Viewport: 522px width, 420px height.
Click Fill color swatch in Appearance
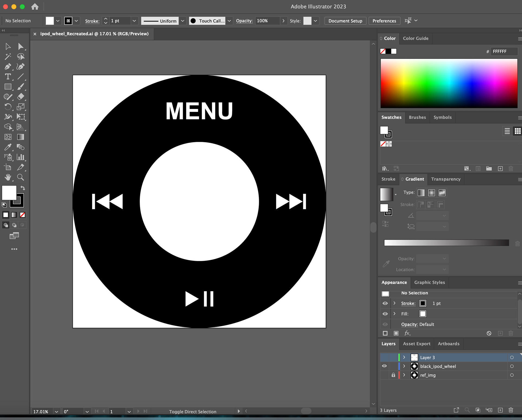click(x=423, y=314)
